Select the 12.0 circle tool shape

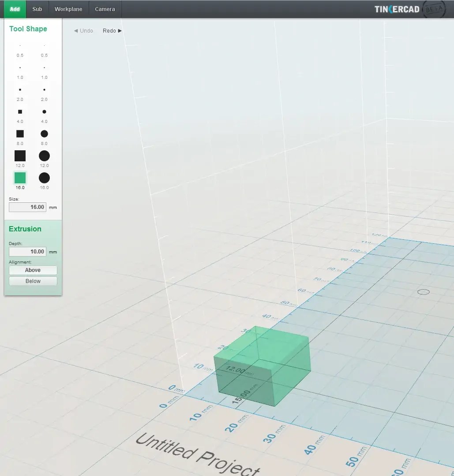(44, 156)
